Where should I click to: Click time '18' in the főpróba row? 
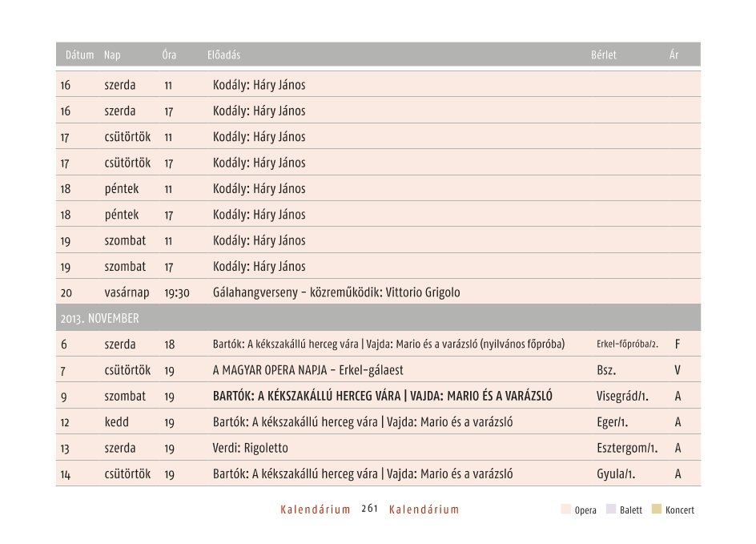(x=169, y=345)
